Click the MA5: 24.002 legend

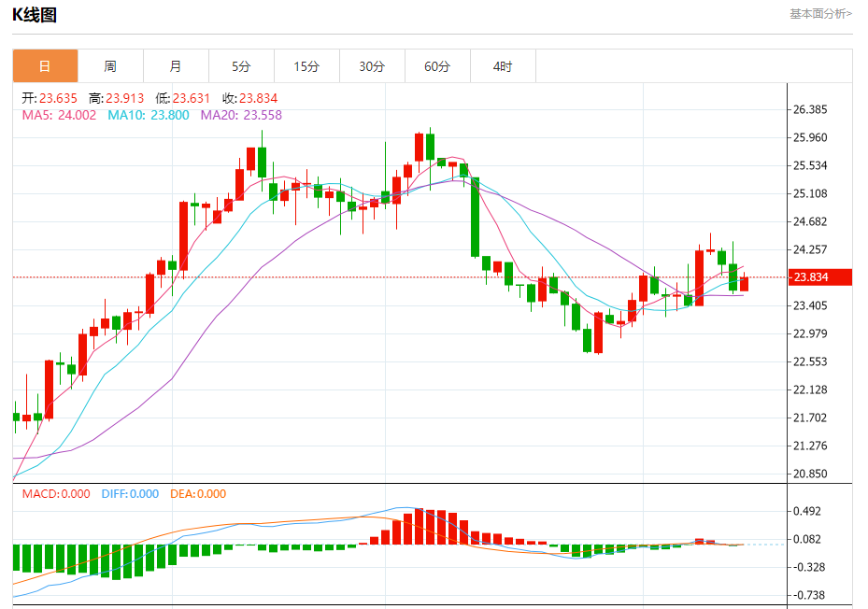tap(59, 115)
